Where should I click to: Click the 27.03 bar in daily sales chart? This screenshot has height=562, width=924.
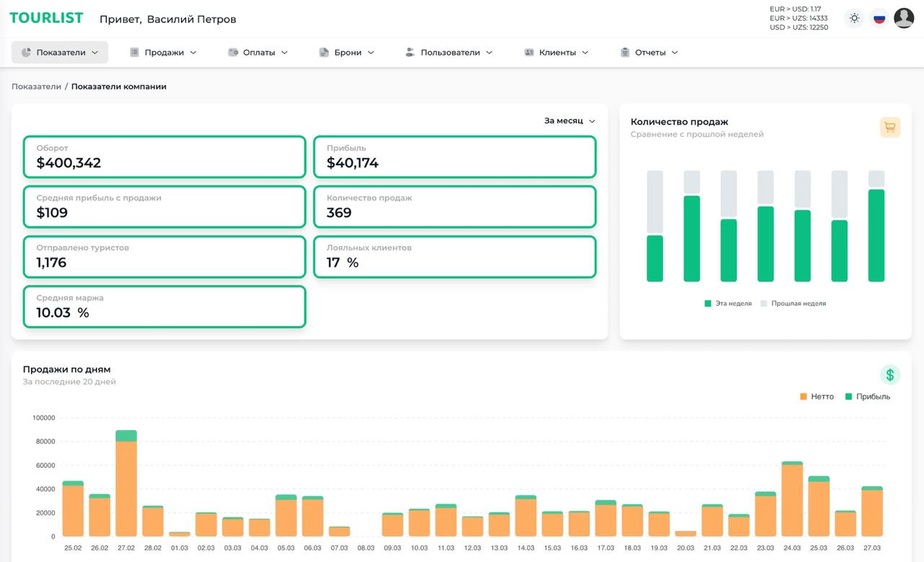[x=872, y=511]
